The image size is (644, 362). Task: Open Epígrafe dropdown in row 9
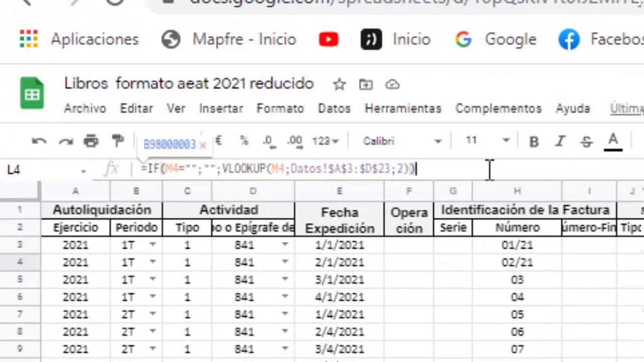[285, 349]
